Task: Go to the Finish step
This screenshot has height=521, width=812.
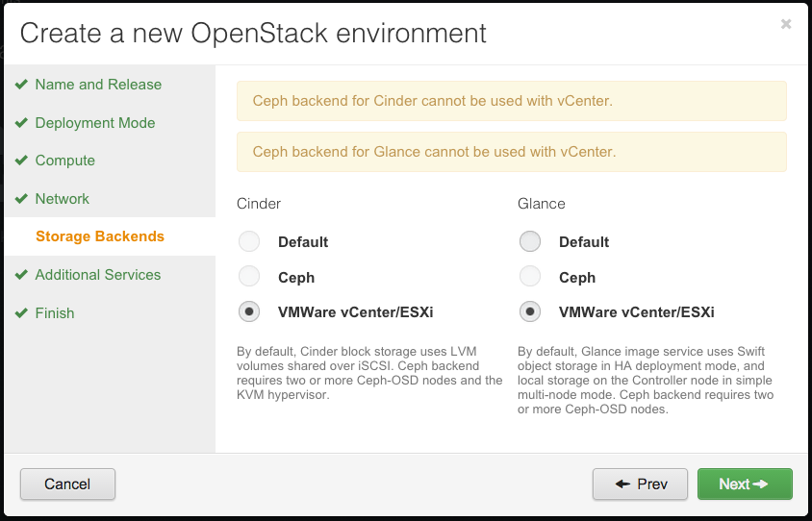Action: coord(55,313)
